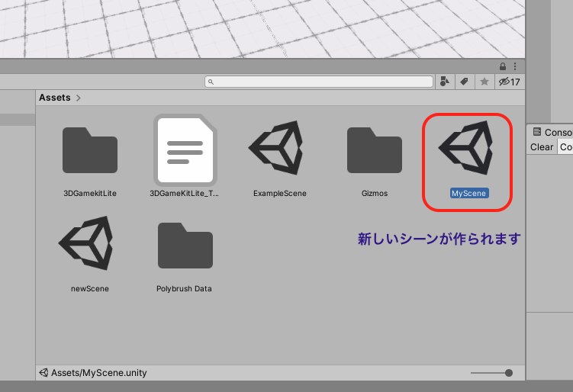Select the Gizmos folder icon
The height and width of the screenshot is (392, 573).
[x=374, y=149]
